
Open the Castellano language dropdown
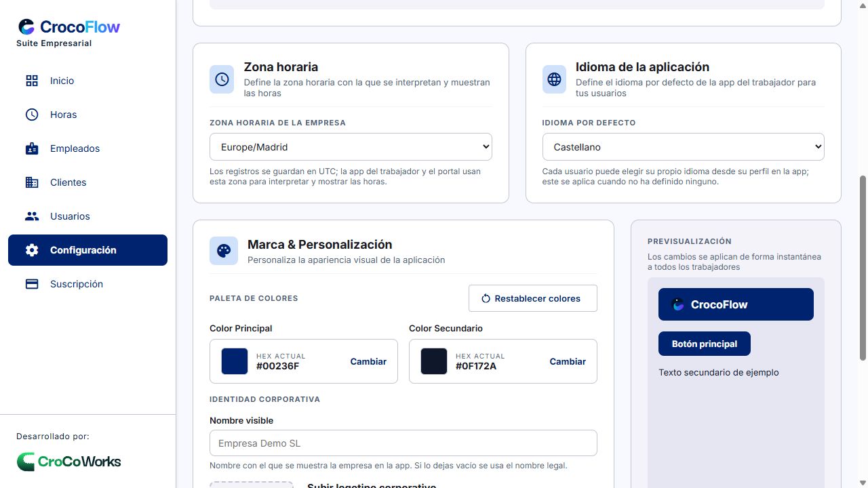click(683, 146)
